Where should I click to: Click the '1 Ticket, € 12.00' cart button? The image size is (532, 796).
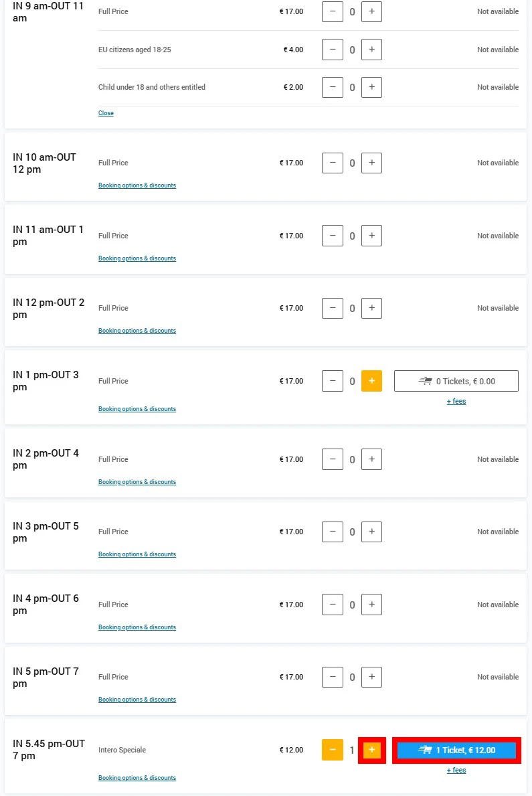click(456, 750)
